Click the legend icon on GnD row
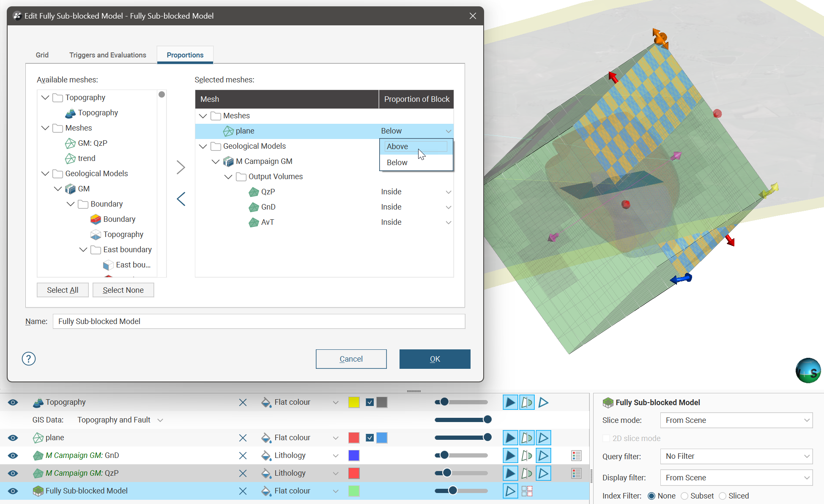 (x=576, y=455)
